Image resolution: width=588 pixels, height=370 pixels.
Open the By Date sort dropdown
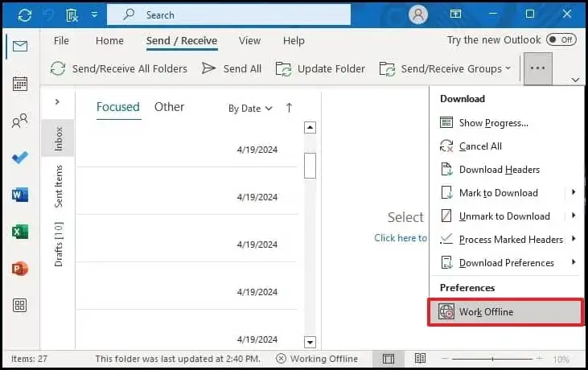pyautogui.click(x=250, y=109)
